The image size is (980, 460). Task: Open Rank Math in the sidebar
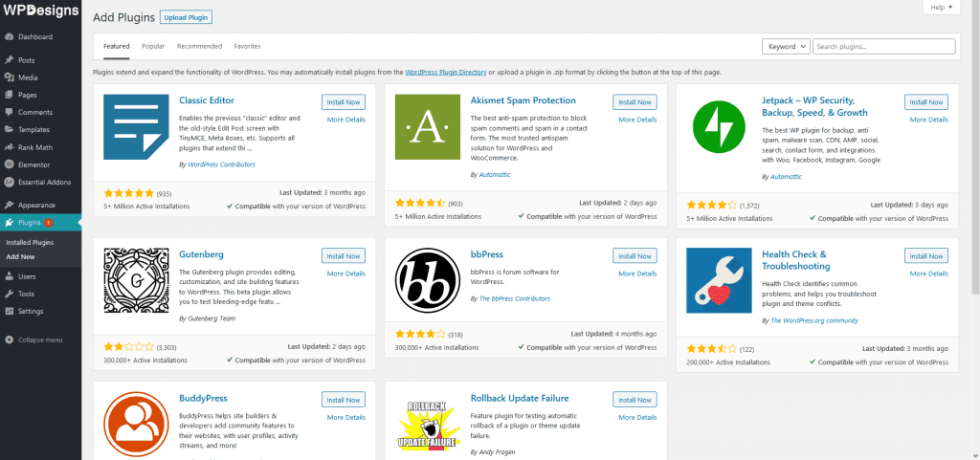coord(36,147)
